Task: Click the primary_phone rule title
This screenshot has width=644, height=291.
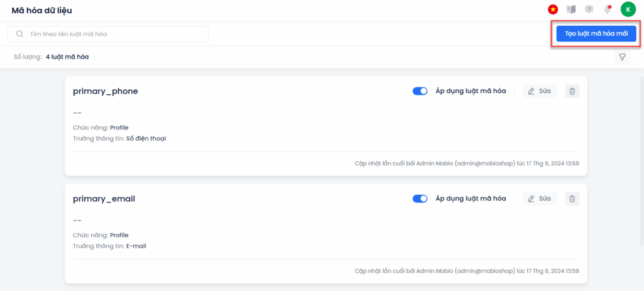Action: (x=106, y=91)
